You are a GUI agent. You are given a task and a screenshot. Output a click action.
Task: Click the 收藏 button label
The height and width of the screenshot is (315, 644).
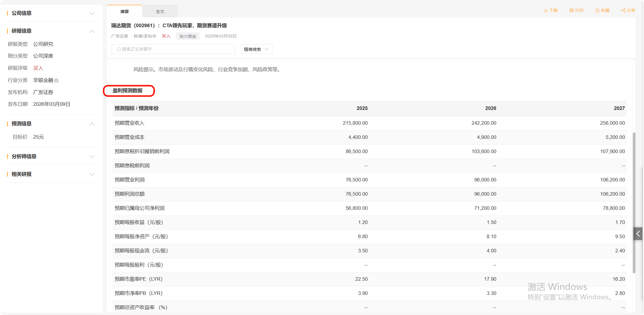click(x=605, y=10)
